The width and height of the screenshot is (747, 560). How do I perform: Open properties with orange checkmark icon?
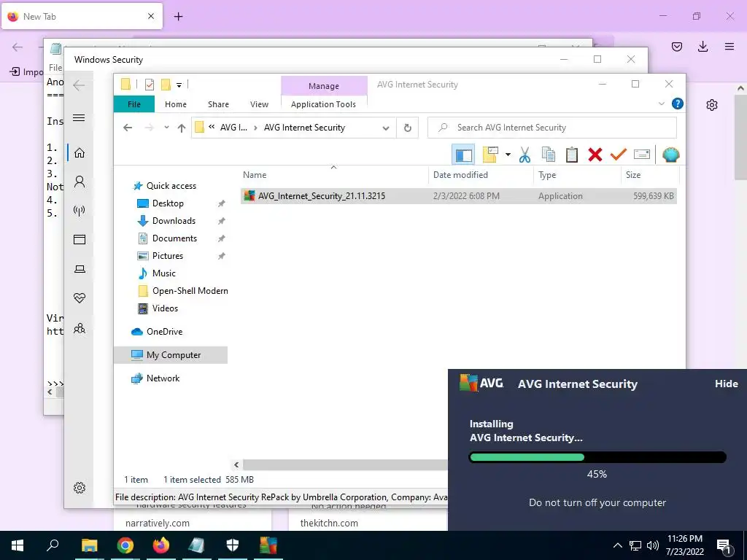click(x=619, y=155)
